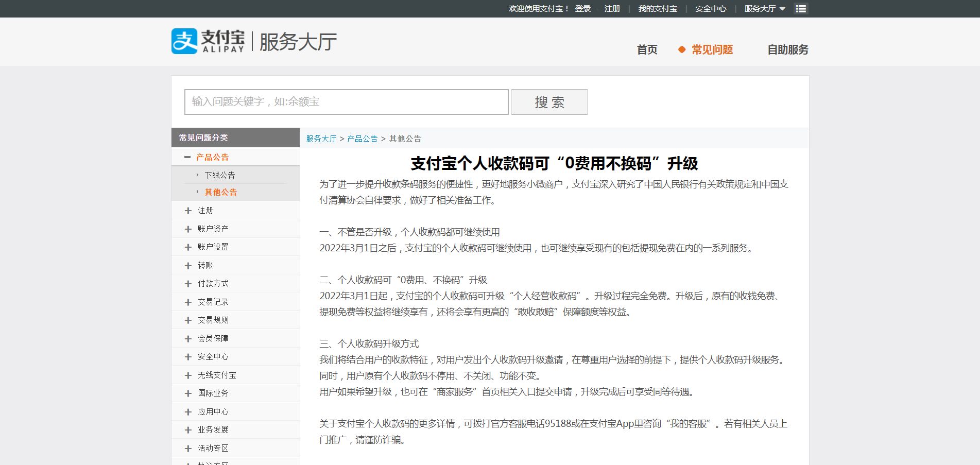Focus the question keyword search field

(x=347, y=102)
